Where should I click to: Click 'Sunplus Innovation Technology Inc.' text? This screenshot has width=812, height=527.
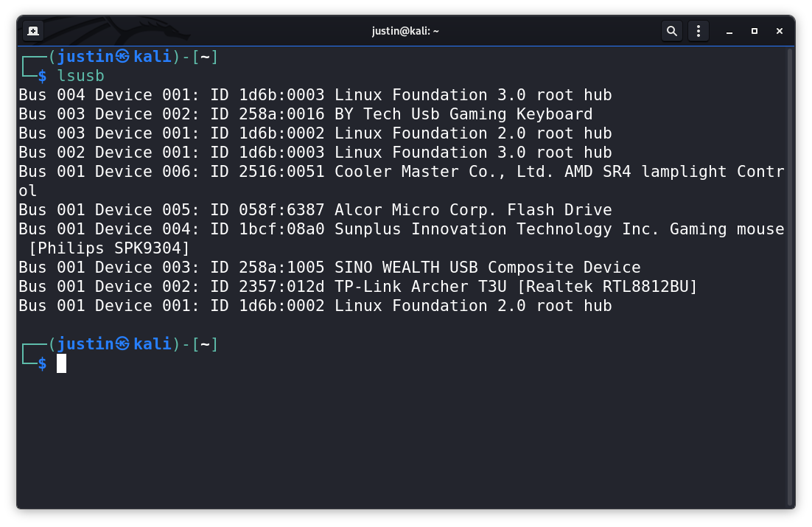tap(497, 229)
